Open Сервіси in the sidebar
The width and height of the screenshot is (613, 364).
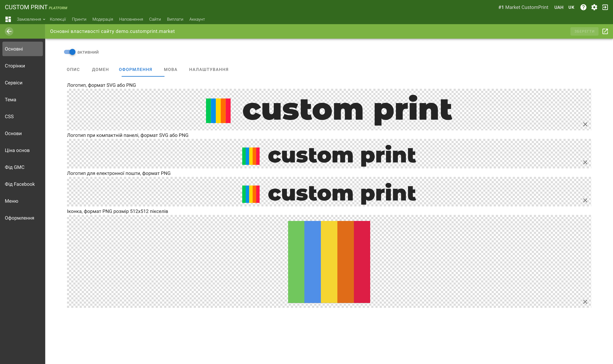pos(22,83)
